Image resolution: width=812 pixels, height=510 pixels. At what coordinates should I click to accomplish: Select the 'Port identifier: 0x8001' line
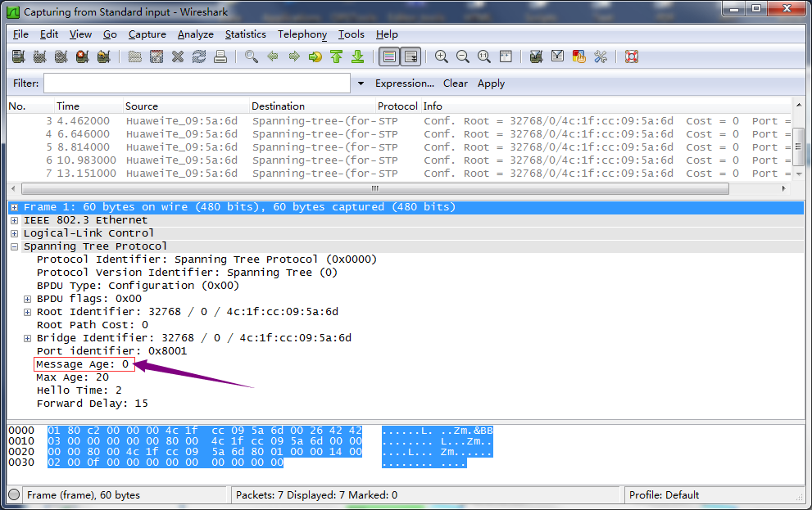click(x=112, y=351)
